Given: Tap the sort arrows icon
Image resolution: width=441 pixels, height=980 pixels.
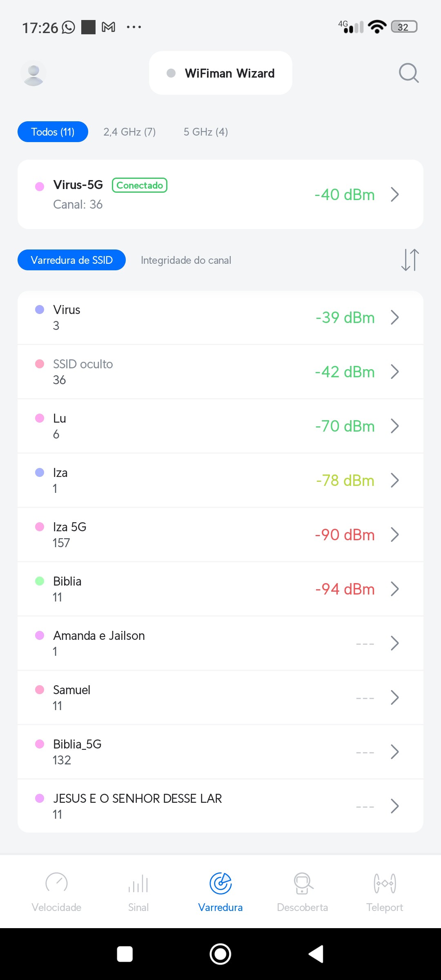Looking at the screenshot, I should pos(410,260).
